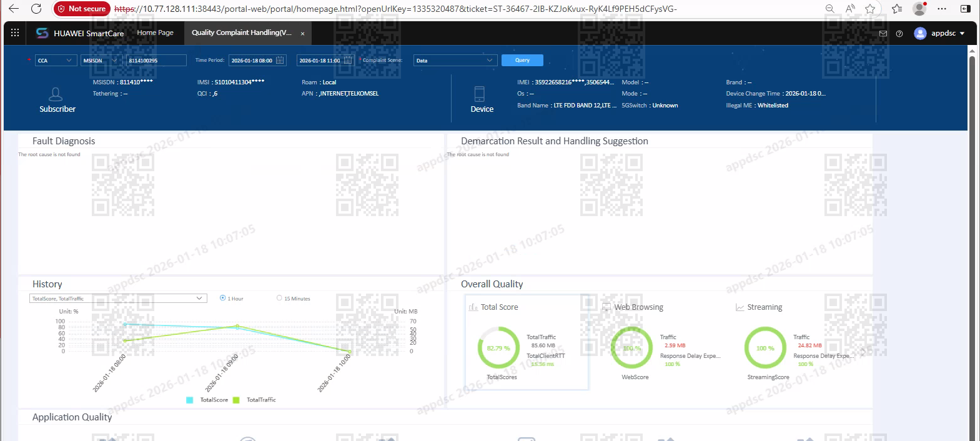980x441 pixels.
Task: Open the Complaint Scene Data dropdown
Action: click(x=455, y=61)
